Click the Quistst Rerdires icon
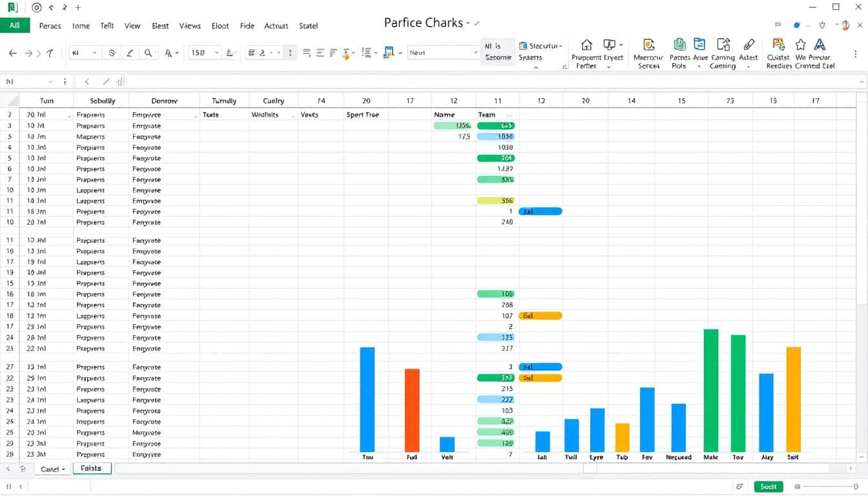Image resolution: width=868 pixels, height=496 pixels. point(779,44)
